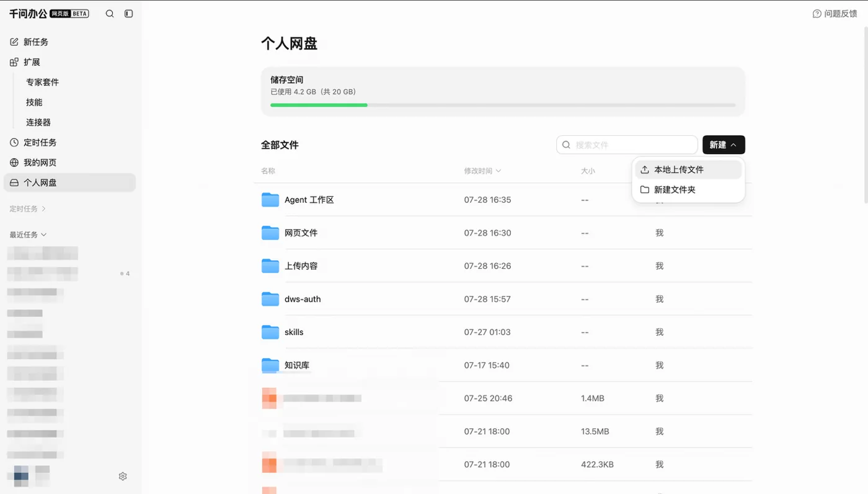Viewport: 868px width, 494px height.
Task: Click the file icon dated 07-25 20:46
Action: (270, 398)
